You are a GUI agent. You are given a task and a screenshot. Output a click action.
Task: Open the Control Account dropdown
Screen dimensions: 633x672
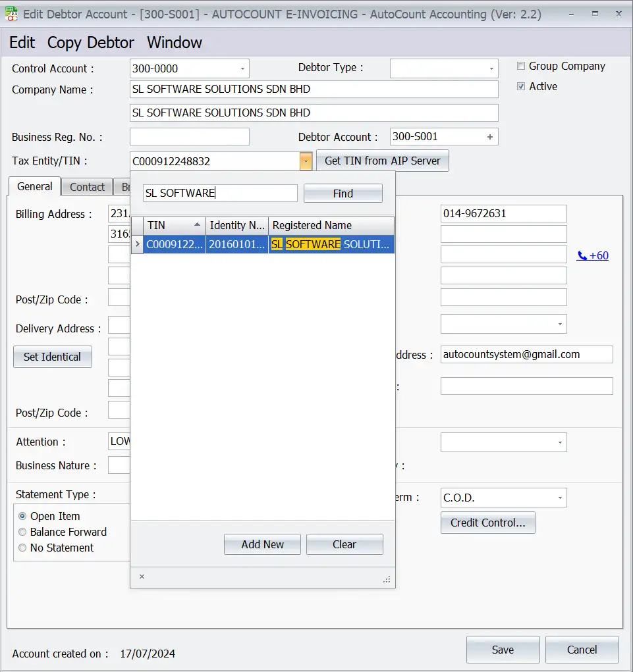(x=241, y=68)
